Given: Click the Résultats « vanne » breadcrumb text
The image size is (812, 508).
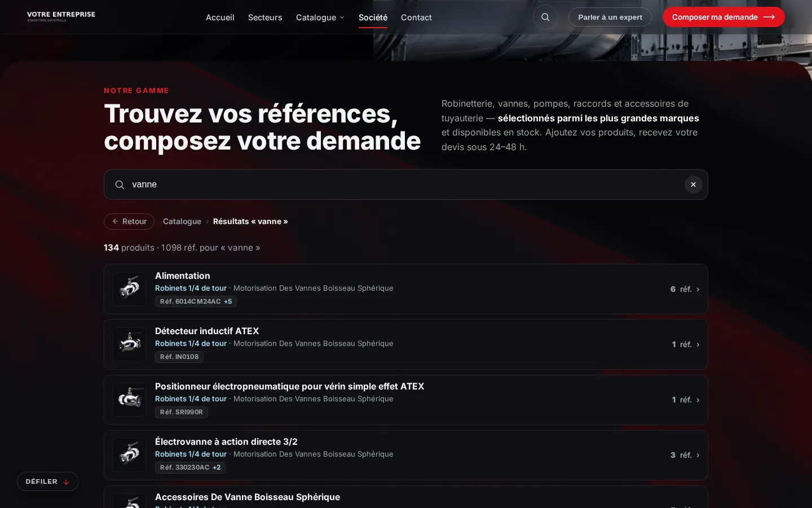Looking at the screenshot, I should [x=250, y=221].
